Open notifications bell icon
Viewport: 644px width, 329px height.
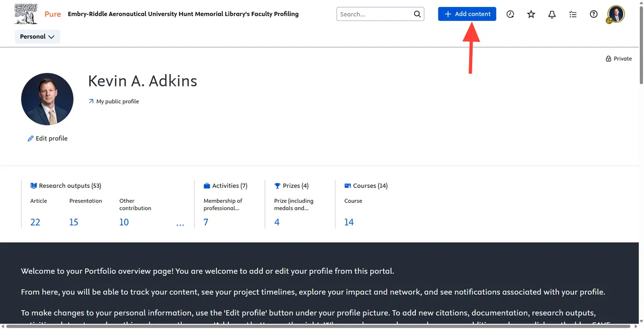click(552, 14)
